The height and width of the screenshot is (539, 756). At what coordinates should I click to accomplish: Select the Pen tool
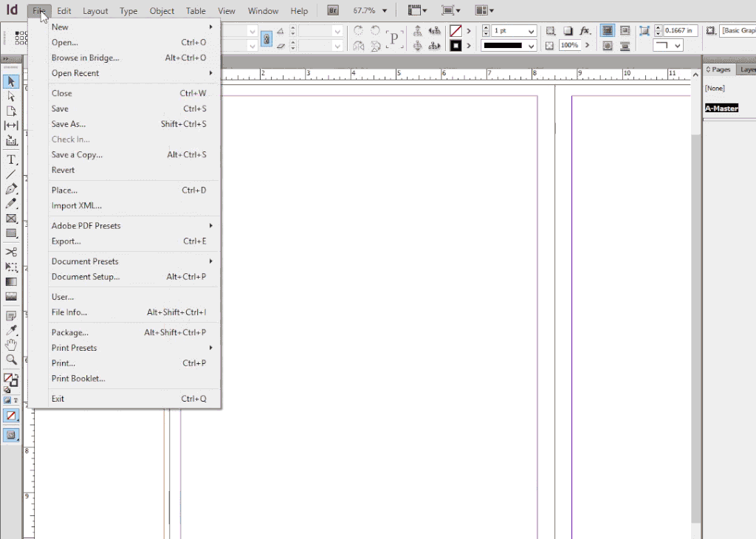[x=10, y=189]
